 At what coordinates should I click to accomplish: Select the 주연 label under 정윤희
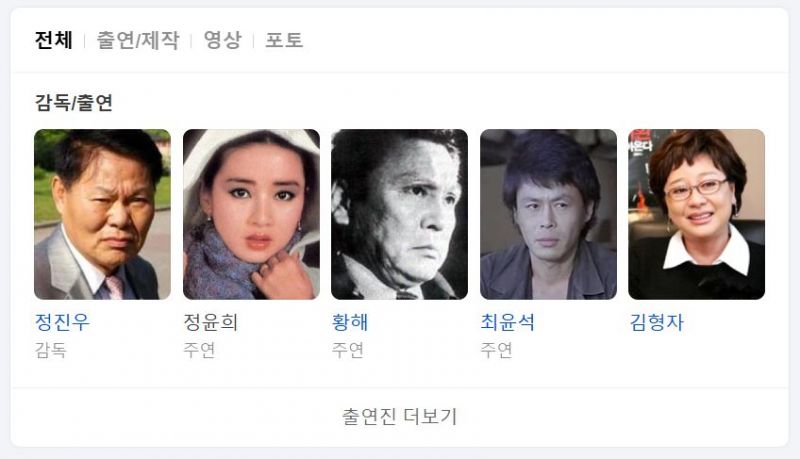pos(199,350)
